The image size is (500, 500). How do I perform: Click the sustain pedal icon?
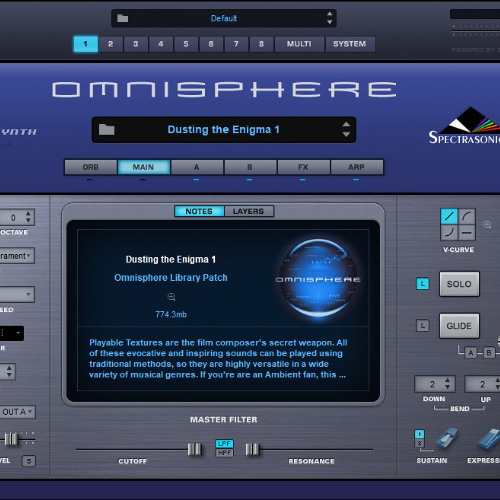point(446,438)
